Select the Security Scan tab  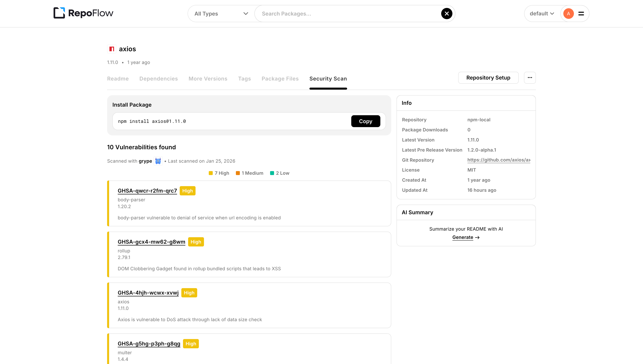tap(328, 79)
